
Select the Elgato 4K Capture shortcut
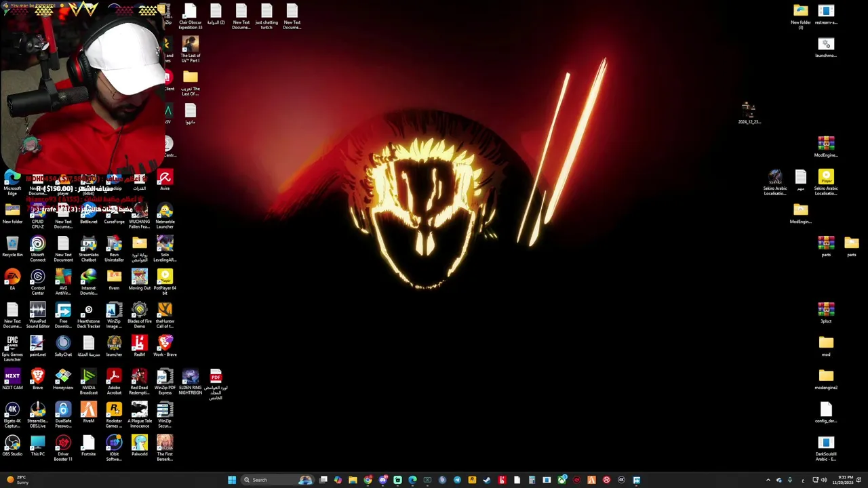pos(12,415)
